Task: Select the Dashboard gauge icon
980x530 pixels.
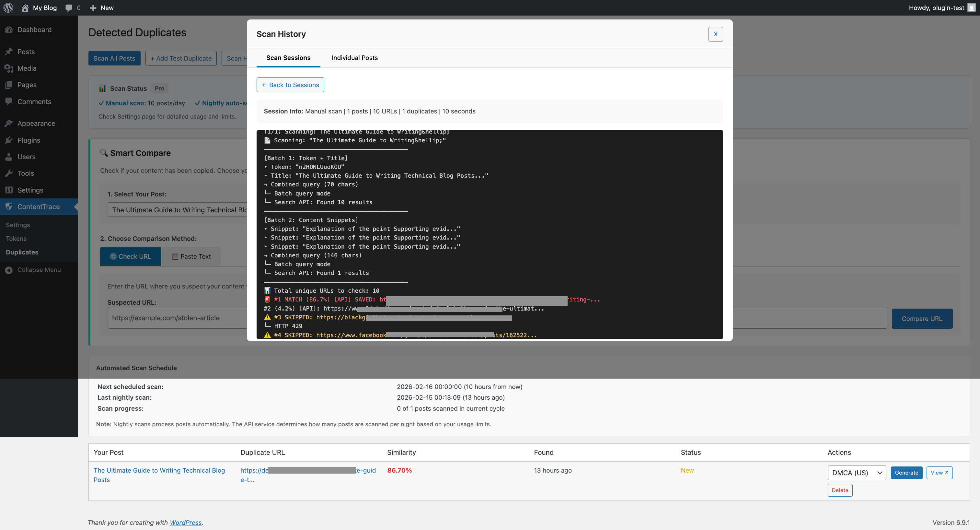Action: (9, 30)
